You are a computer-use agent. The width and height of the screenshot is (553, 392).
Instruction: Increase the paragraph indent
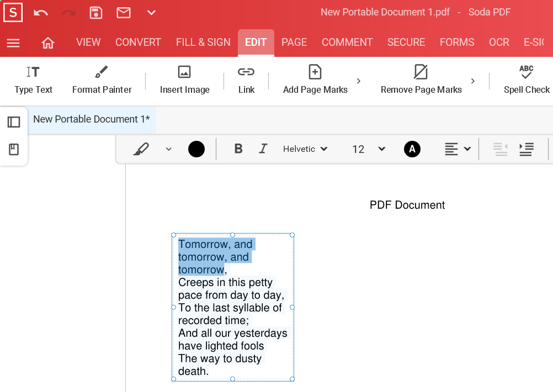[527, 149]
